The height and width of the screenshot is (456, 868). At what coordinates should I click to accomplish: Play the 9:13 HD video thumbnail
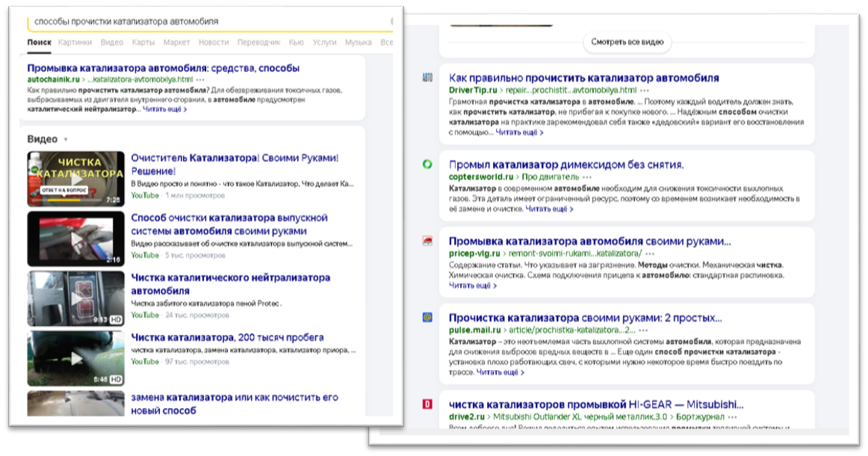click(76, 299)
